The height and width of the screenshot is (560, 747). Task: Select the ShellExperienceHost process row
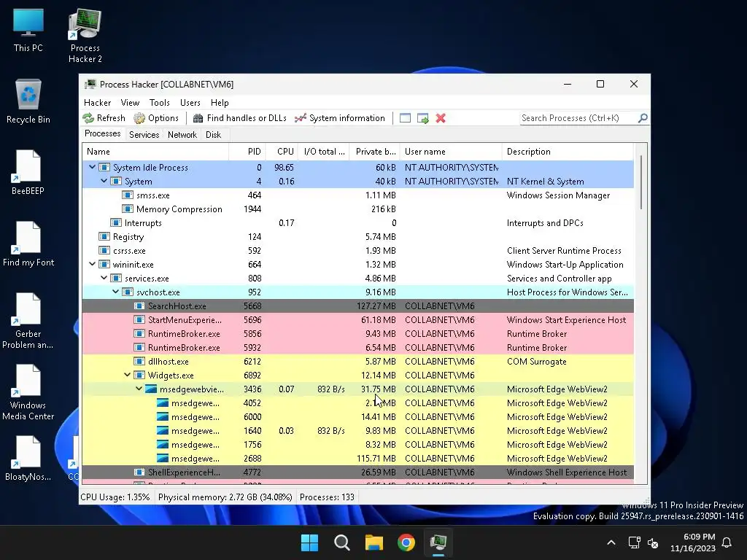357,472
